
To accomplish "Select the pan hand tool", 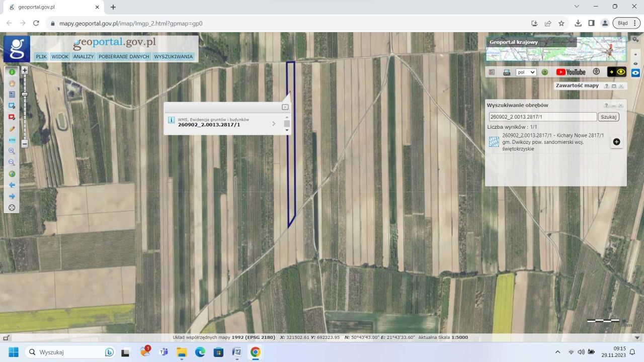I will 12,83.
